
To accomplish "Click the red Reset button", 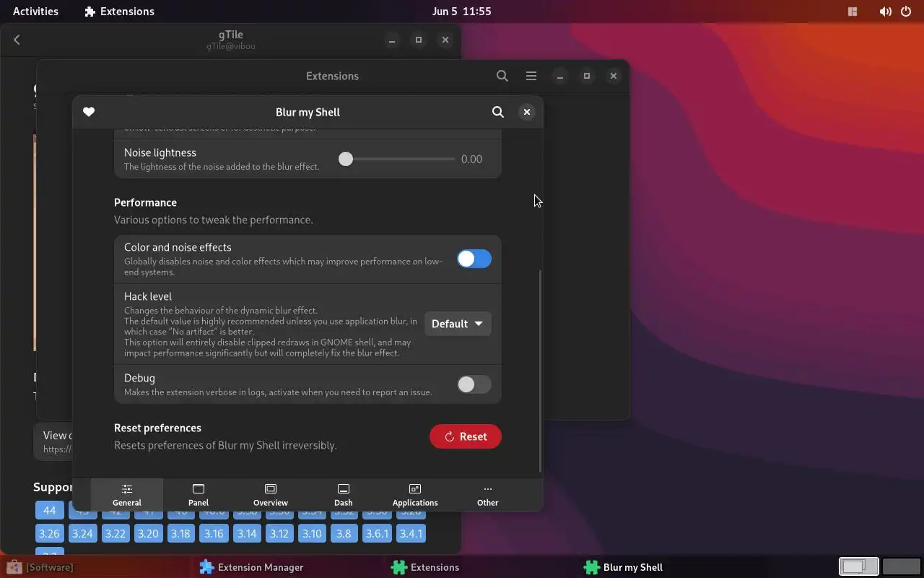I will tap(466, 436).
